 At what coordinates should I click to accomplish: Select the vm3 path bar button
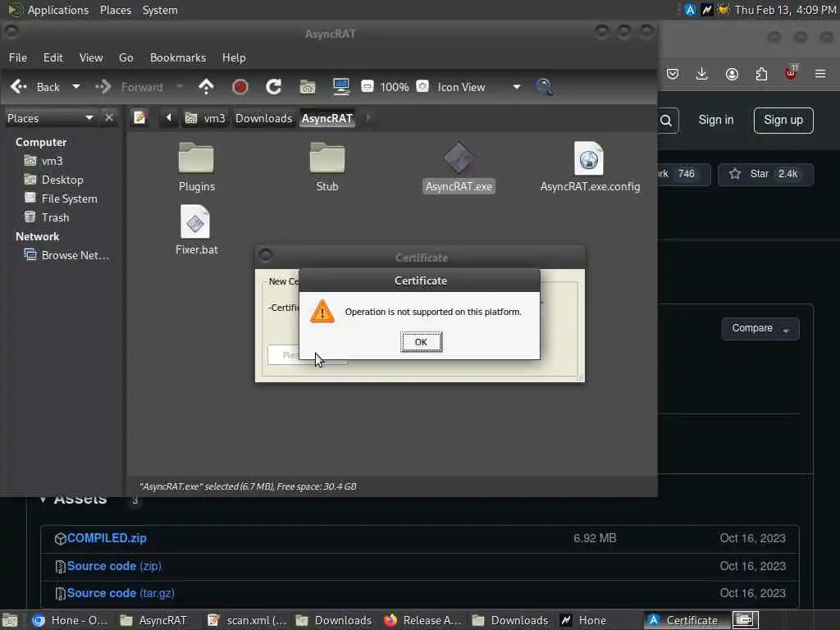point(206,118)
